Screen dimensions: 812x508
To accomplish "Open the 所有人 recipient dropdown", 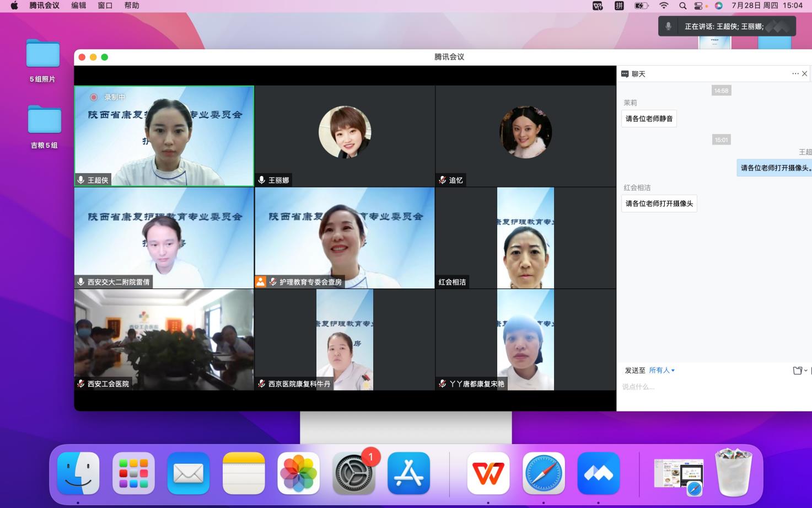I will tap(662, 370).
